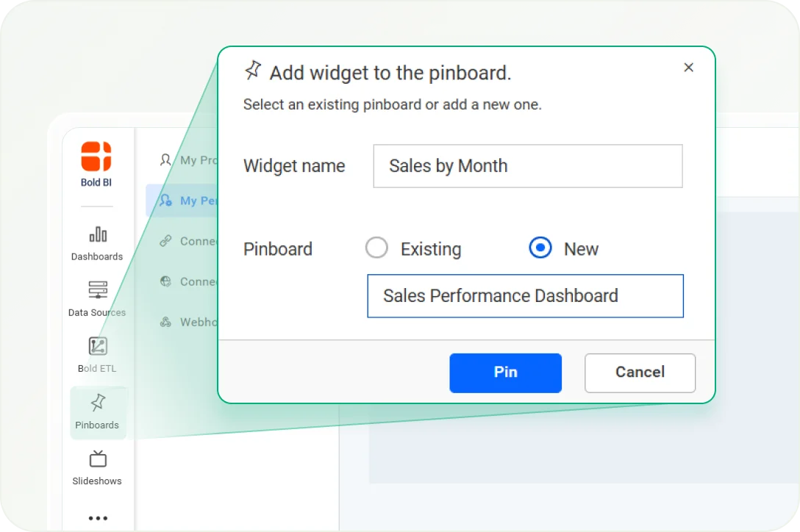Select the New pinboard radio button
The width and height of the screenshot is (800, 532).
[x=540, y=248]
